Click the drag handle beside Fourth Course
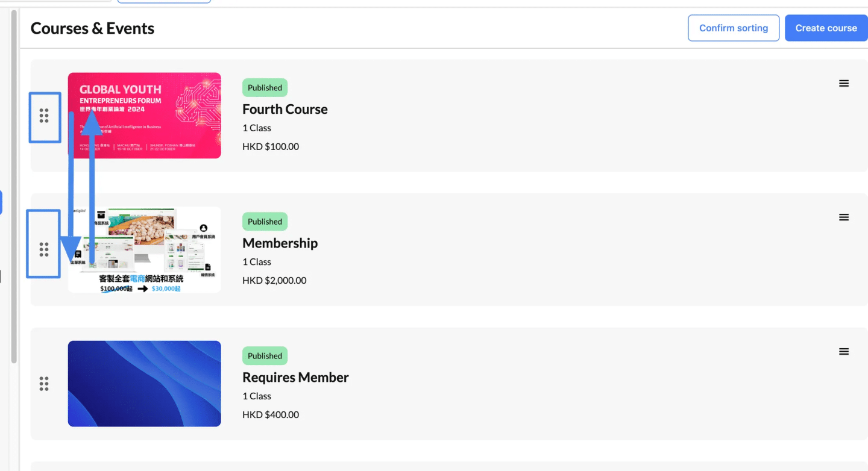This screenshot has width=868, height=471. (44, 116)
